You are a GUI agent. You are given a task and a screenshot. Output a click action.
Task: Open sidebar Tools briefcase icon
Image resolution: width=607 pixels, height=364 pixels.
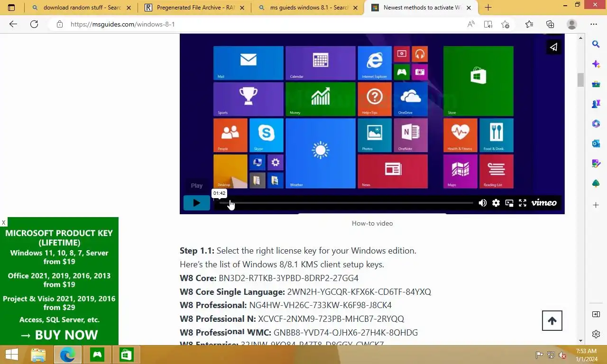click(596, 84)
